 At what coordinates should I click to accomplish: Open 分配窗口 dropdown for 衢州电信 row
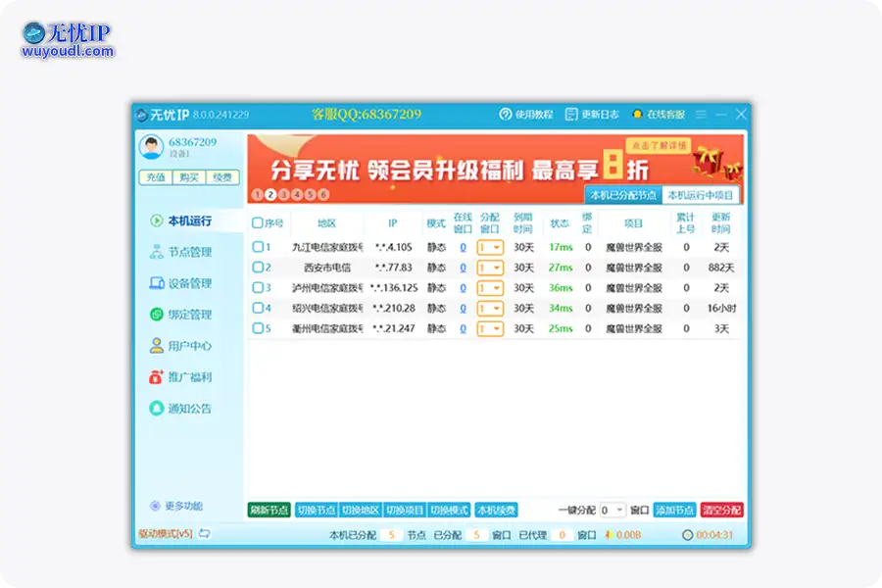pyautogui.click(x=490, y=328)
